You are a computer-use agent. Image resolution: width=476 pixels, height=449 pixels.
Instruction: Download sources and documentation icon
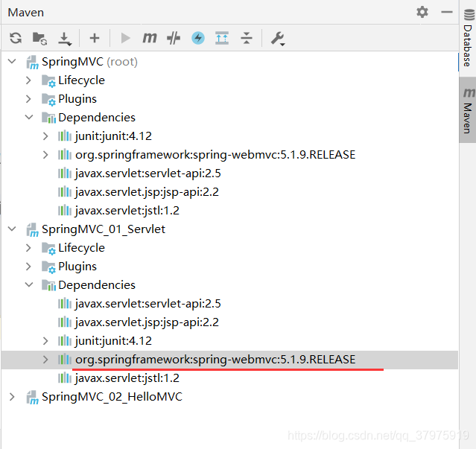[x=65, y=39]
